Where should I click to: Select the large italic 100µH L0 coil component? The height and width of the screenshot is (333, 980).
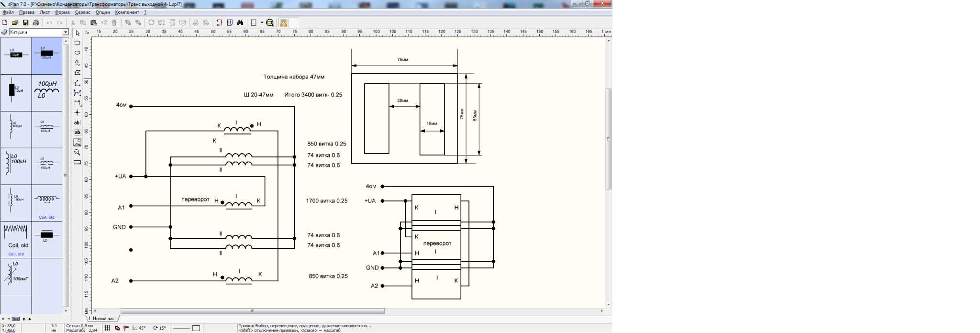coord(46,92)
